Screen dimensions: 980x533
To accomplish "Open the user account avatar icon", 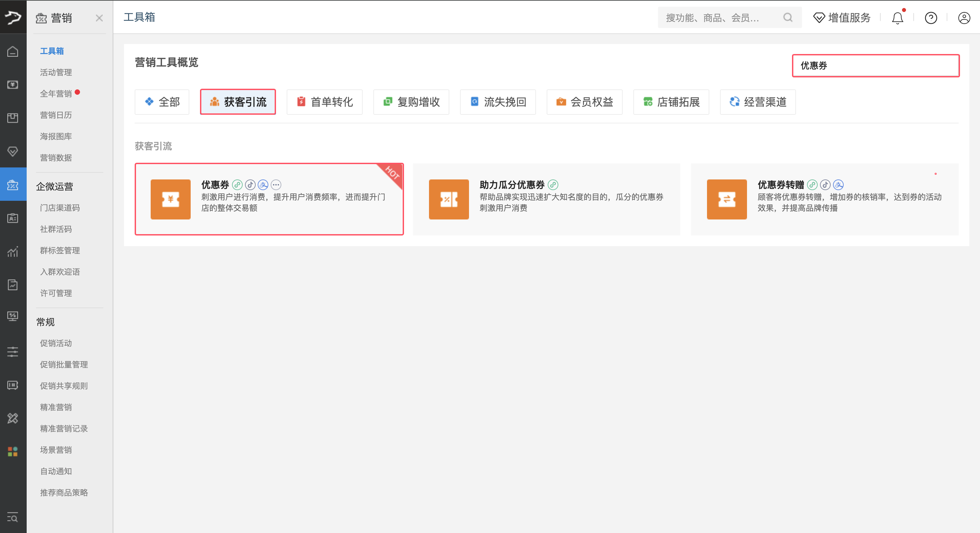I will click(964, 18).
